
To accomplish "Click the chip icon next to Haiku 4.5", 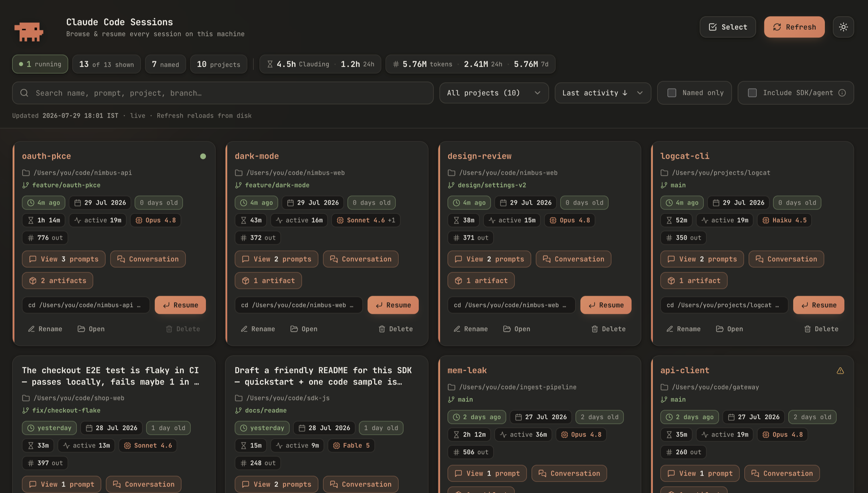I will 766,220.
